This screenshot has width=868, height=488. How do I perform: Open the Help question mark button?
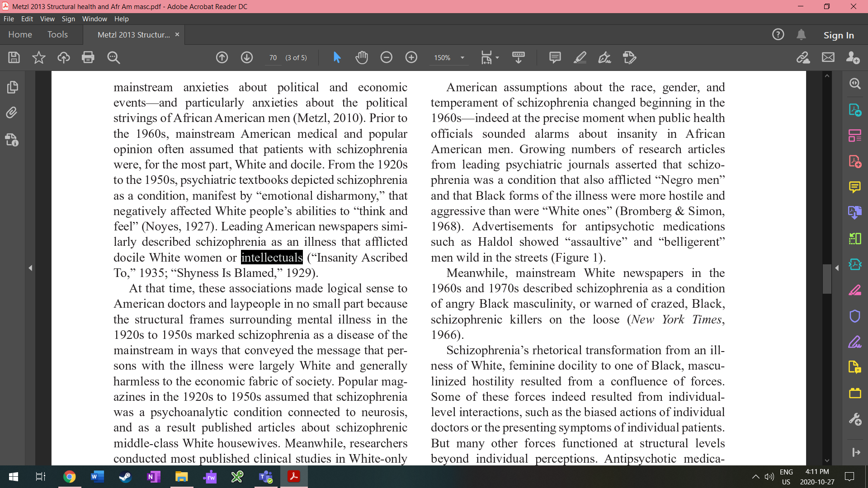pos(778,34)
